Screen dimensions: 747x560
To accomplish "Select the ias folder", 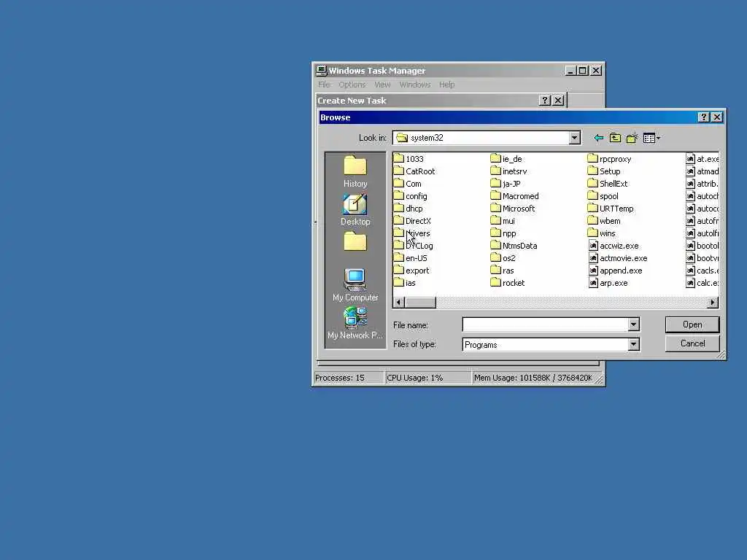I will point(405,283).
